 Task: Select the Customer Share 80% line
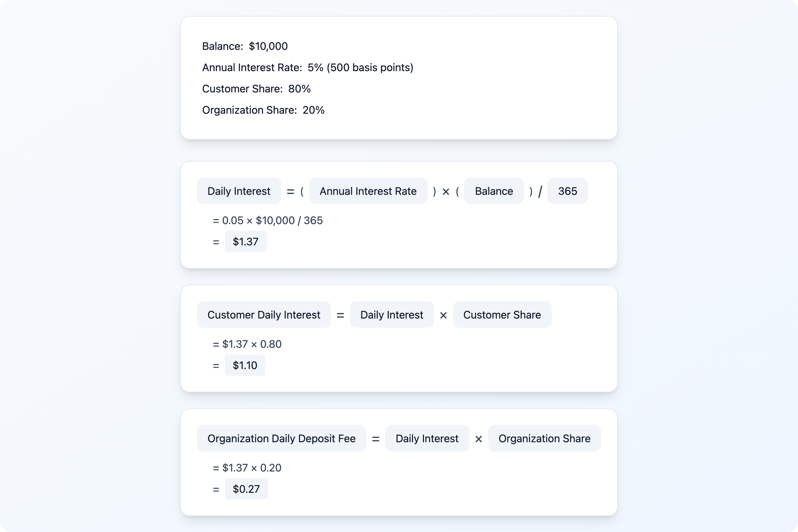tap(256, 89)
